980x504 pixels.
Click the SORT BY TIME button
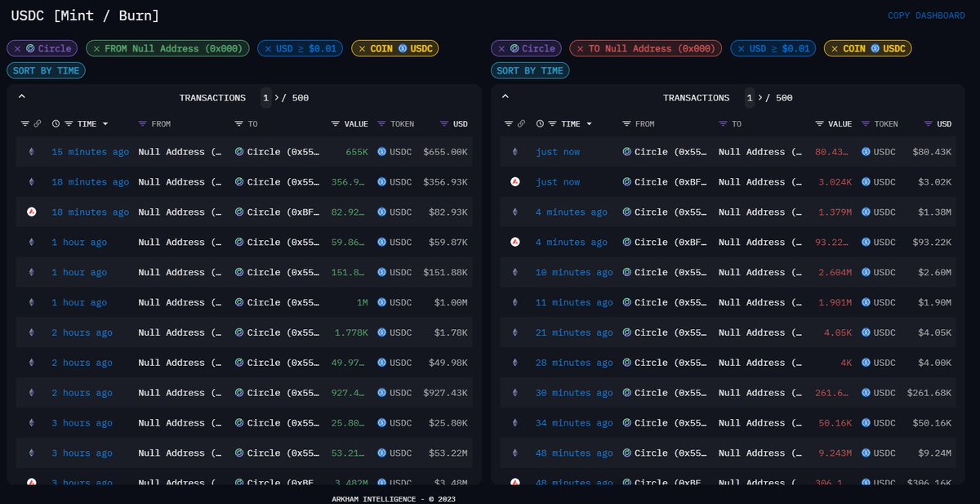coord(46,70)
